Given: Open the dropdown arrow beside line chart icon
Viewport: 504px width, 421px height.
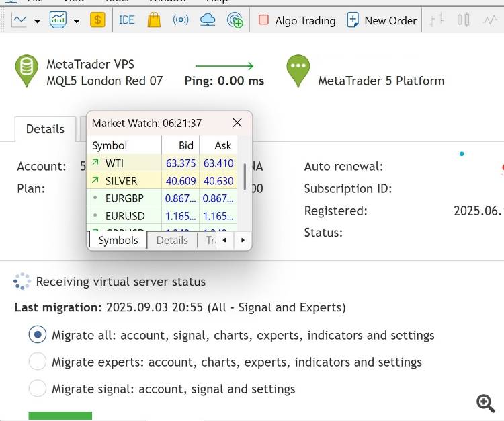Looking at the screenshot, I should point(37,22).
